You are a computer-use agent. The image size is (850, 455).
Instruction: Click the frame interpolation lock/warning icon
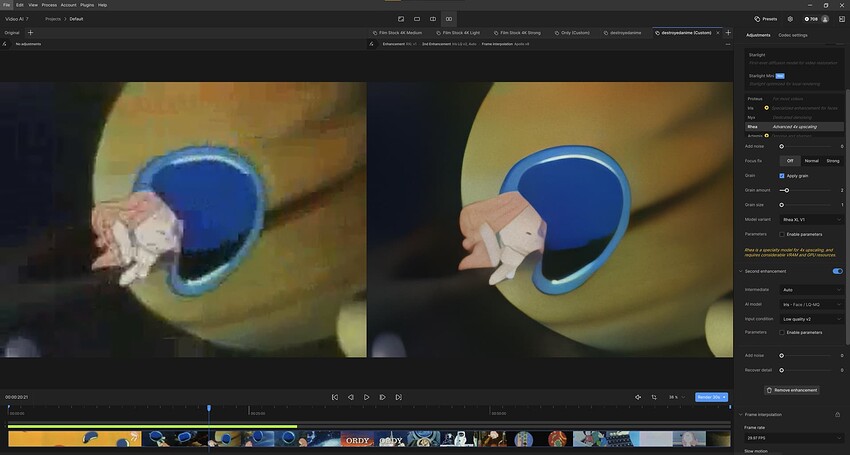[838, 414]
